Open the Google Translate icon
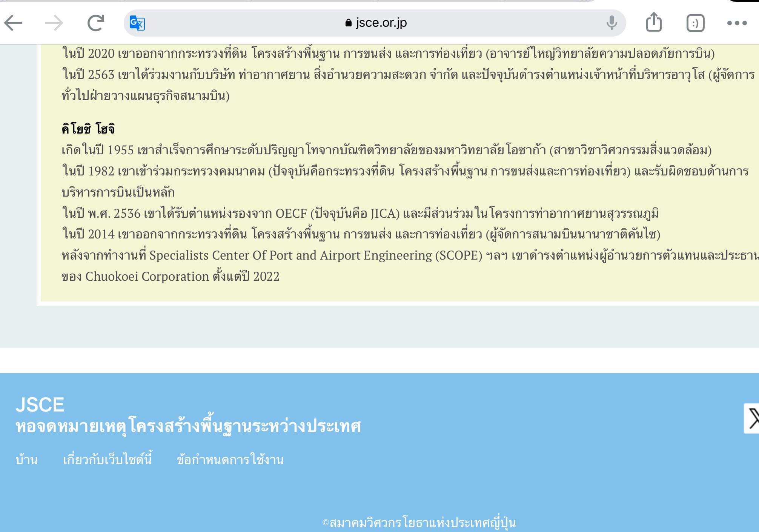 coord(137,23)
